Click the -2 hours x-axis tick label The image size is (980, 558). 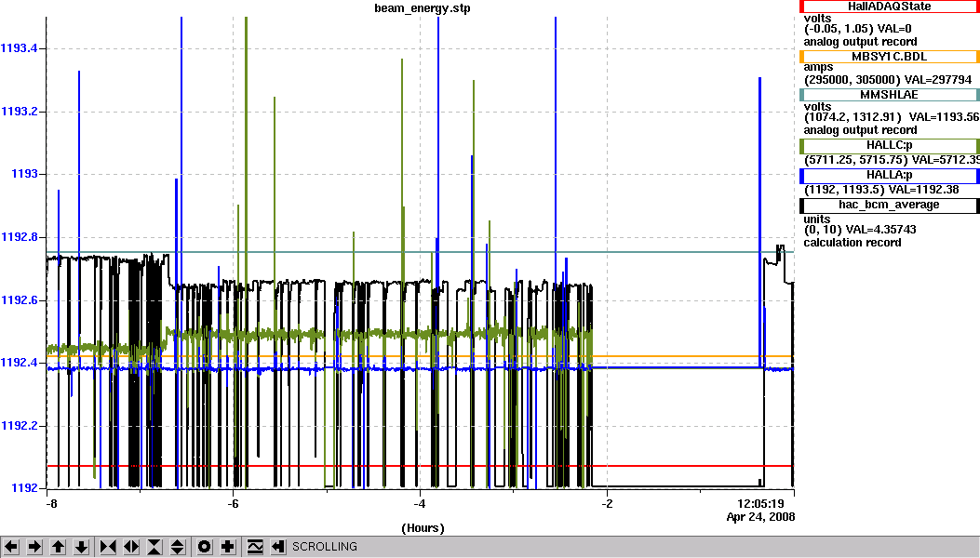[x=607, y=504]
